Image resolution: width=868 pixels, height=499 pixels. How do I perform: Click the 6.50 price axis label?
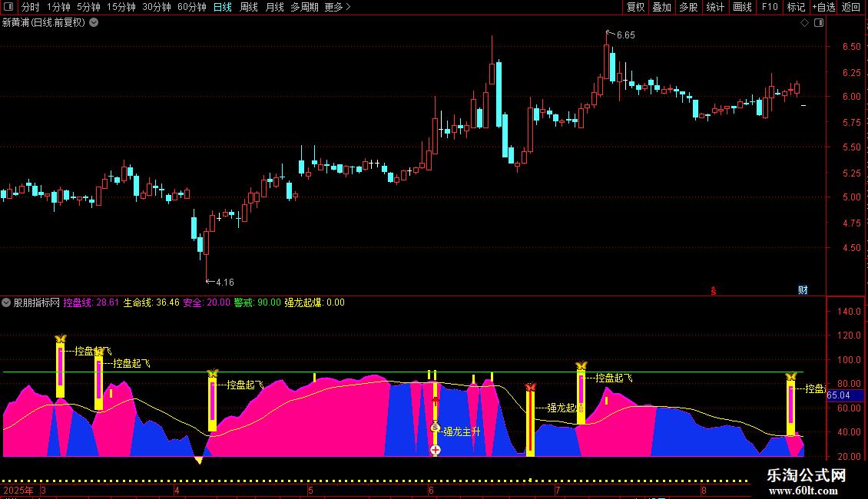(x=851, y=47)
